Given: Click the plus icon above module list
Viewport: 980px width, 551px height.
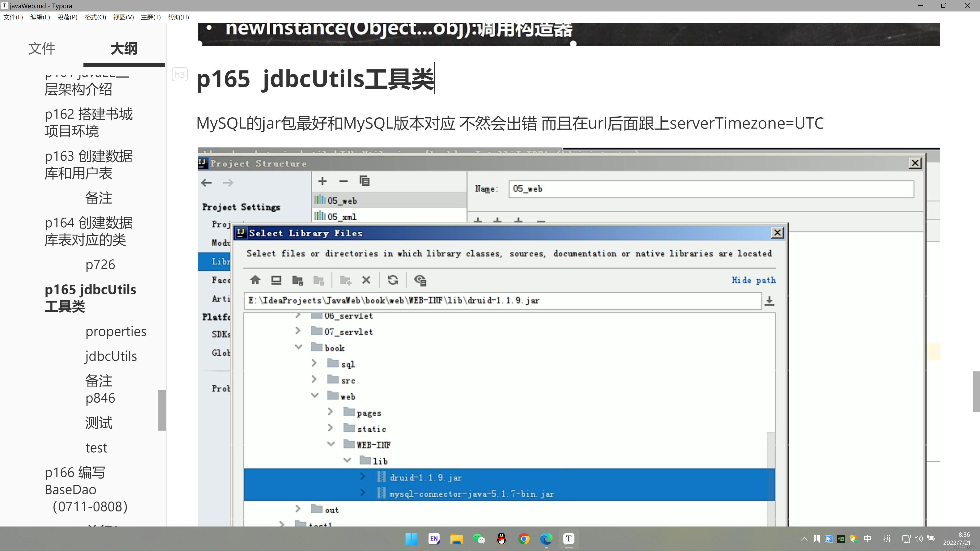Looking at the screenshot, I should pos(322,181).
